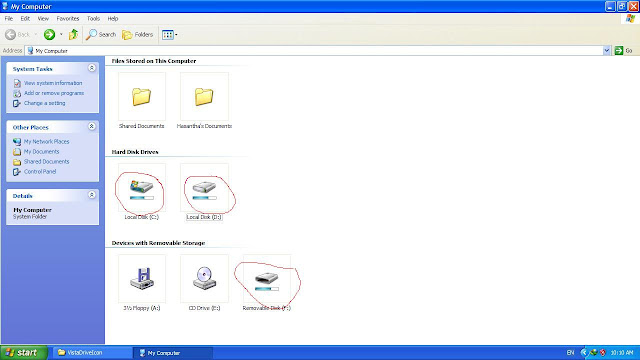
Task: Open the Windows Start button
Action: click(x=24, y=353)
